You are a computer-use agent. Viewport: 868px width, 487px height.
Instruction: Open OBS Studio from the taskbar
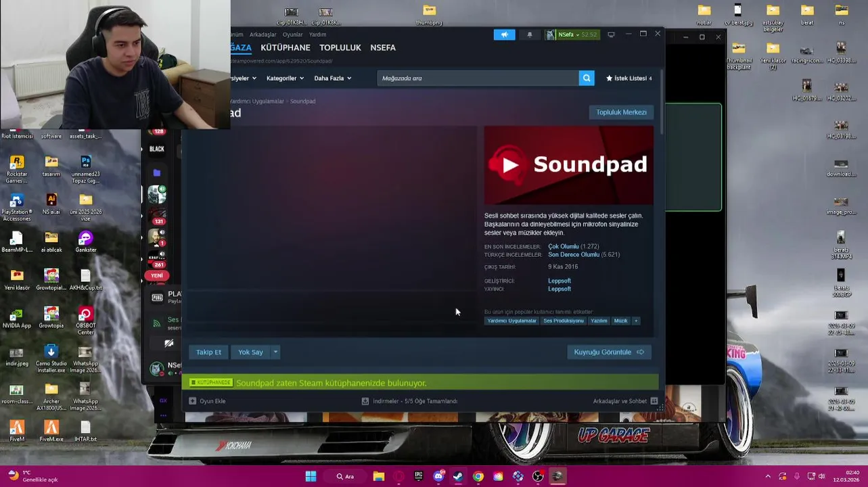click(x=538, y=476)
